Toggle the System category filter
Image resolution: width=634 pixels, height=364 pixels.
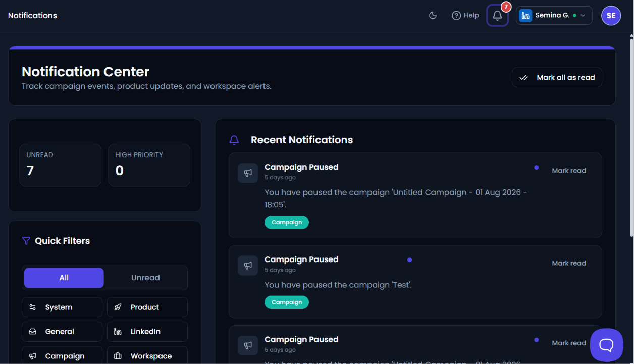pyautogui.click(x=62, y=307)
